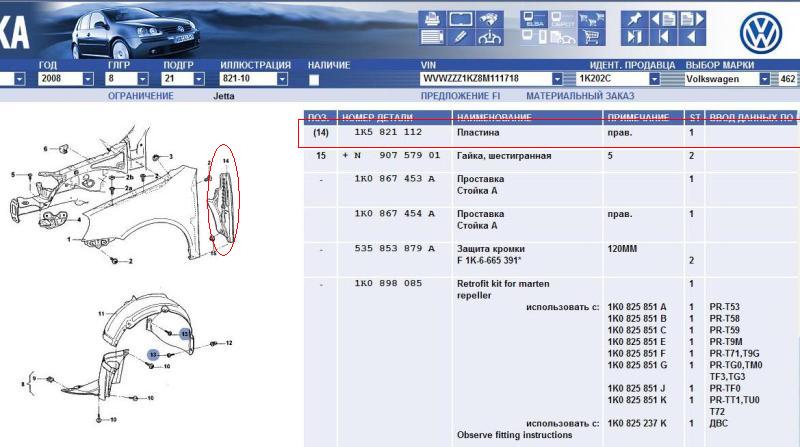This screenshot has width=800, height=447.
Task: Open the ИДЕНТ. ПРОДАВЦА 1K202C dropdown
Action: [654, 79]
